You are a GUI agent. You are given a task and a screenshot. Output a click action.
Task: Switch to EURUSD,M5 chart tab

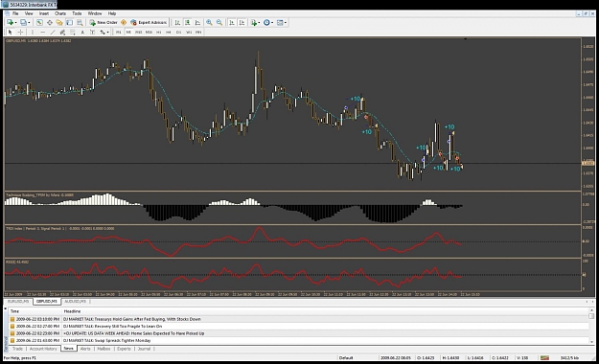tap(18, 302)
